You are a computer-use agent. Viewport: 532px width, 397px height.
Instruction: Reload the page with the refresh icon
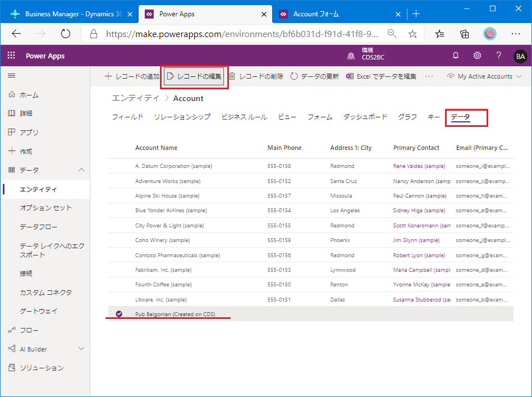pyautogui.click(x=66, y=34)
